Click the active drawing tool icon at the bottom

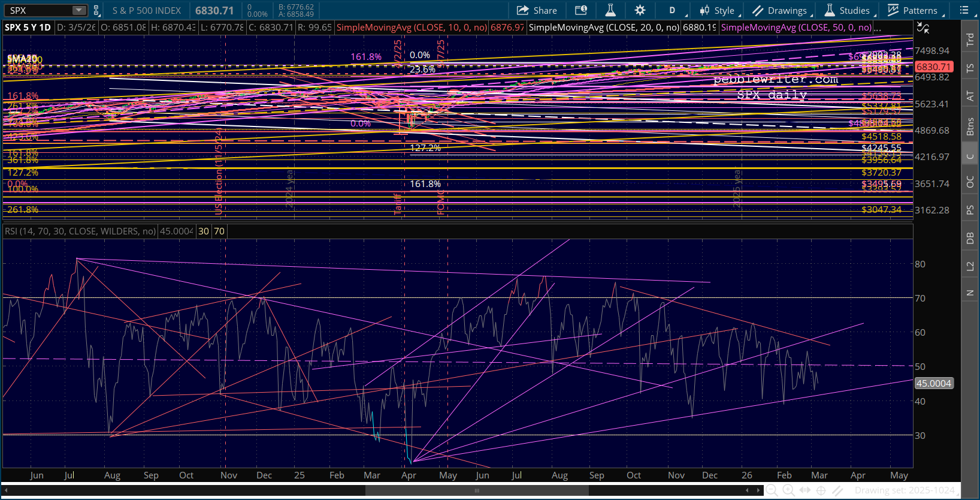pos(838,490)
